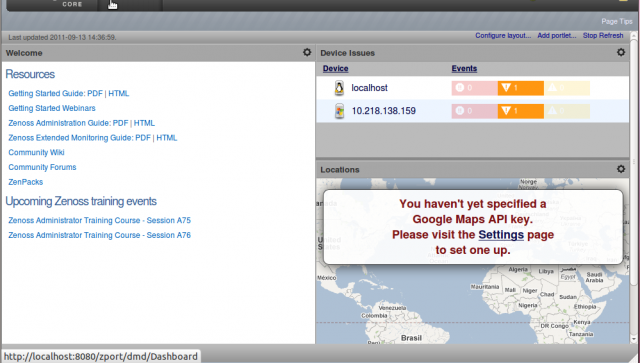Open the ZenPacks resource link
The width and height of the screenshot is (640, 363).
pyautogui.click(x=26, y=182)
